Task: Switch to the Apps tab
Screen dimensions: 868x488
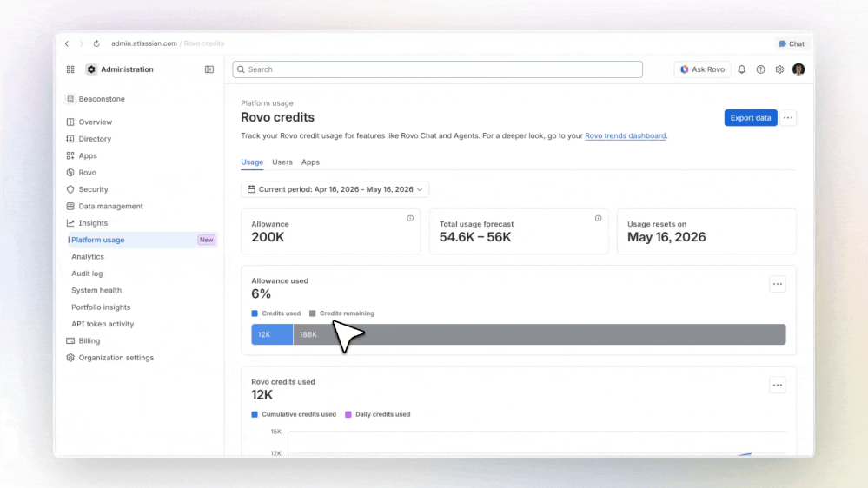Action: 310,162
